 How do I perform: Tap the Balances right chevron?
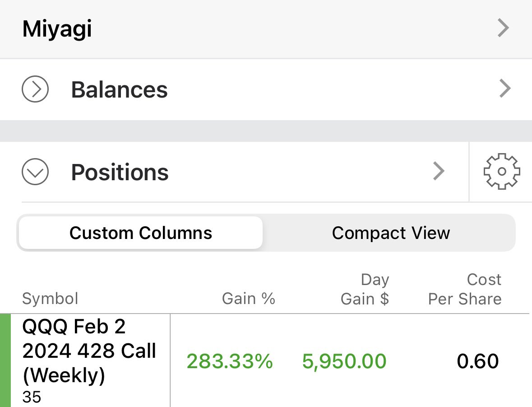point(504,89)
